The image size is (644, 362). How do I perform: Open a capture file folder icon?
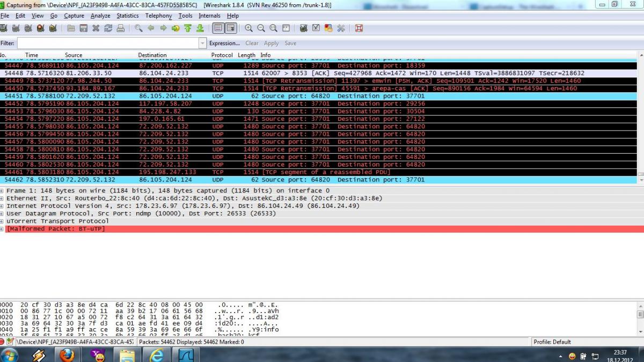71,28
